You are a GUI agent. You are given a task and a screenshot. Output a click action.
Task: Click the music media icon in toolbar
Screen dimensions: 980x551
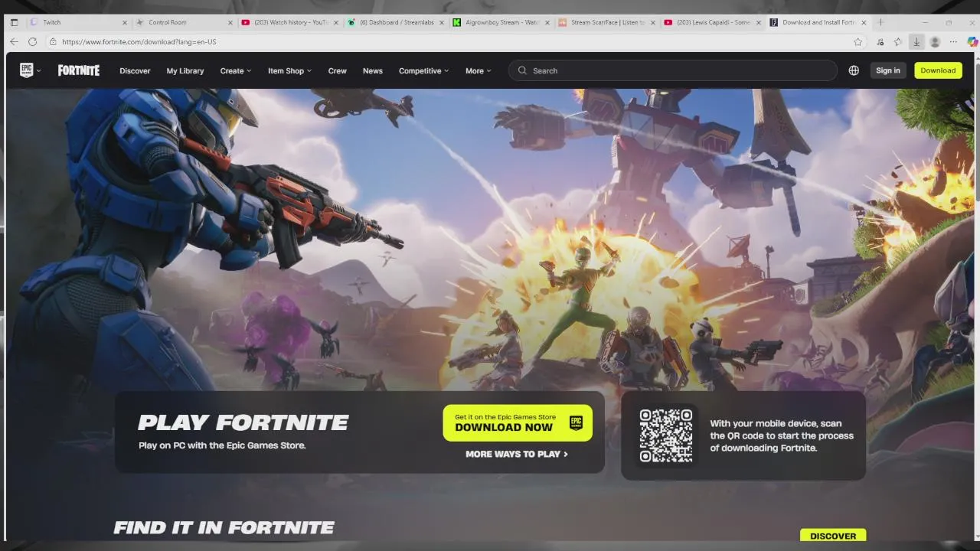point(880,42)
